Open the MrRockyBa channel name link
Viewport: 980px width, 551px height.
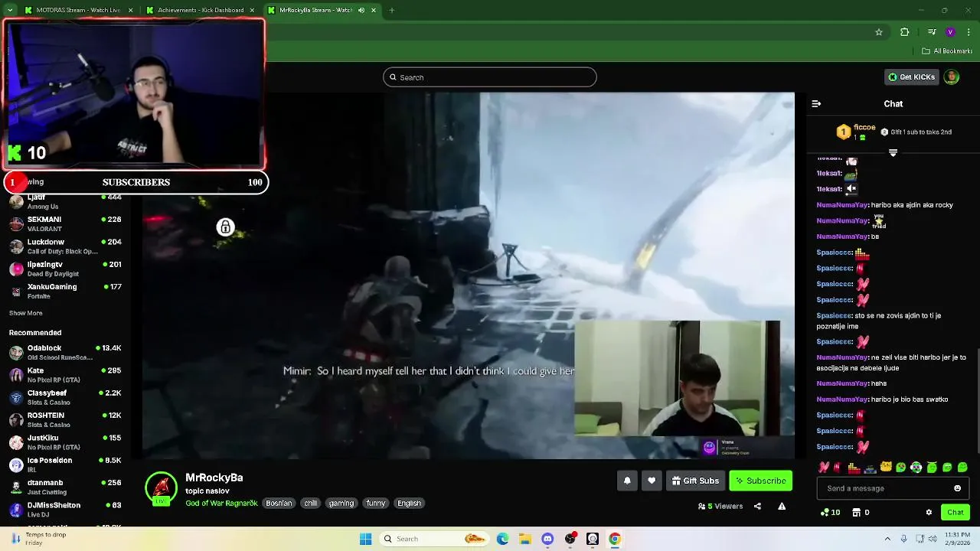click(214, 478)
